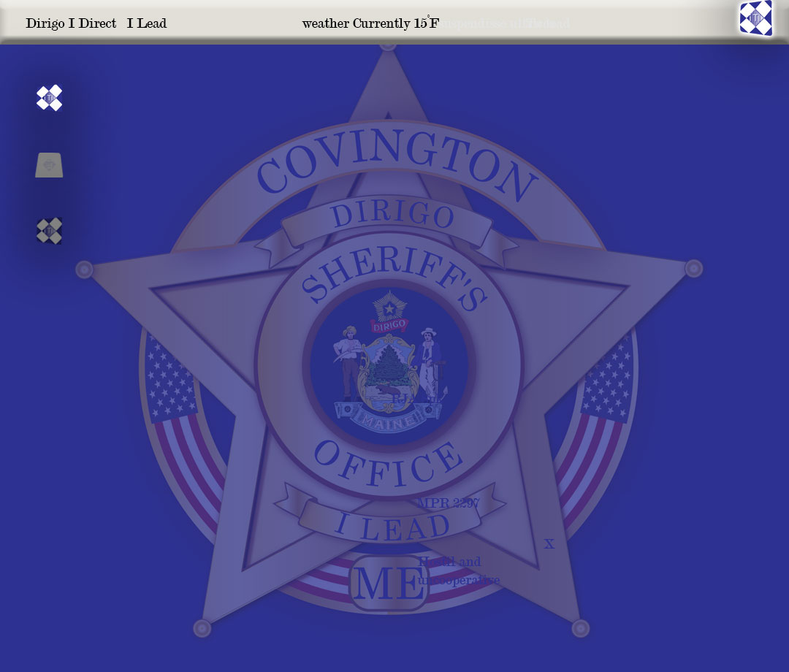This screenshot has width=789, height=672.
Task: Select the gray trapezoid sidebar icon
Action: point(49,165)
